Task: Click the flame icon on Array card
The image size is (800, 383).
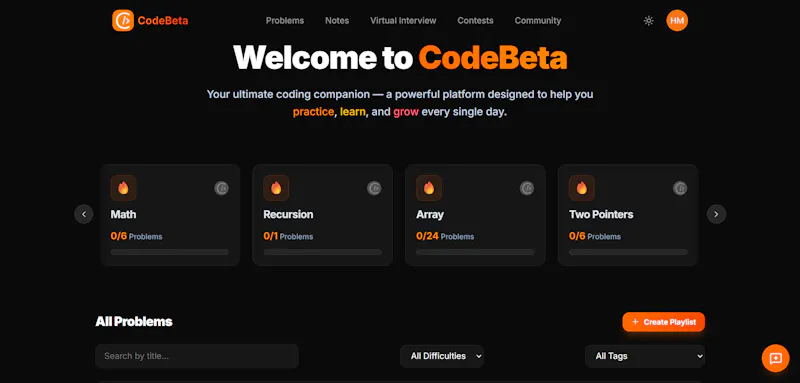Action: pyautogui.click(x=429, y=188)
